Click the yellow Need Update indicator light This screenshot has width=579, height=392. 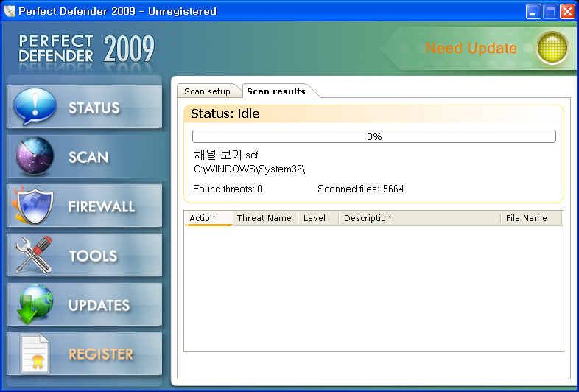coord(552,48)
